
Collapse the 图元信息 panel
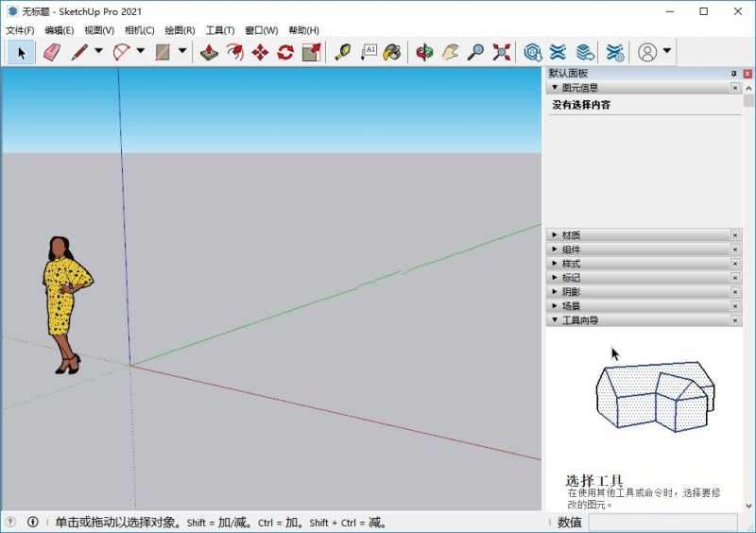pos(555,88)
